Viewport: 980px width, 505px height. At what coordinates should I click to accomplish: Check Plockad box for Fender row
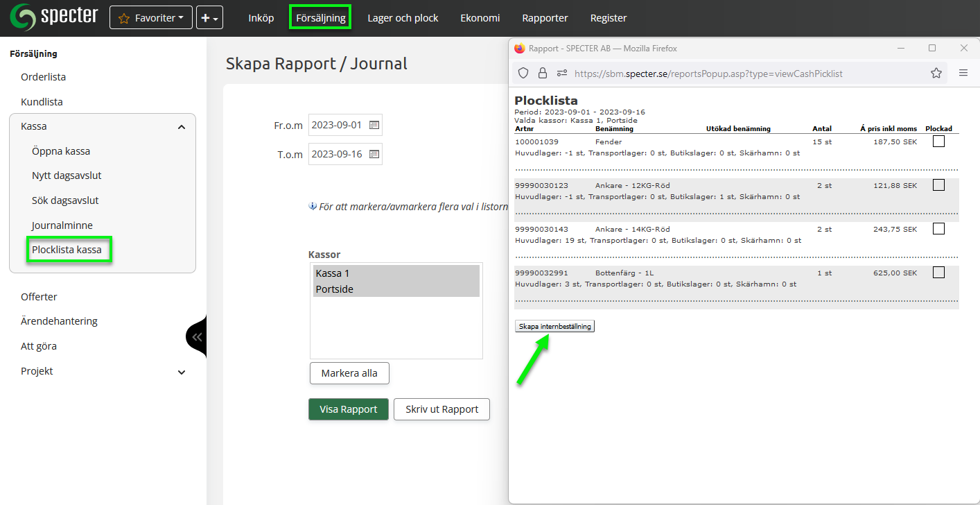point(938,142)
